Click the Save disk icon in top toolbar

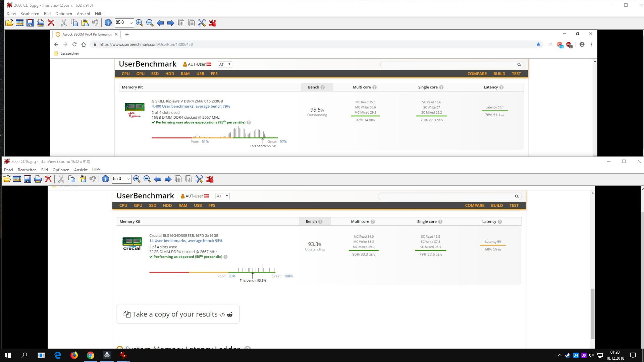[x=30, y=23]
